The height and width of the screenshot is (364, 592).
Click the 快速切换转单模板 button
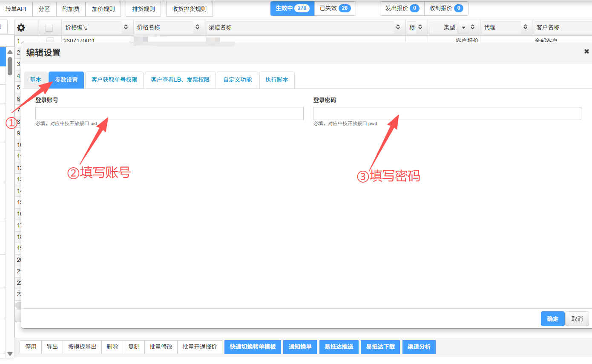253,347
